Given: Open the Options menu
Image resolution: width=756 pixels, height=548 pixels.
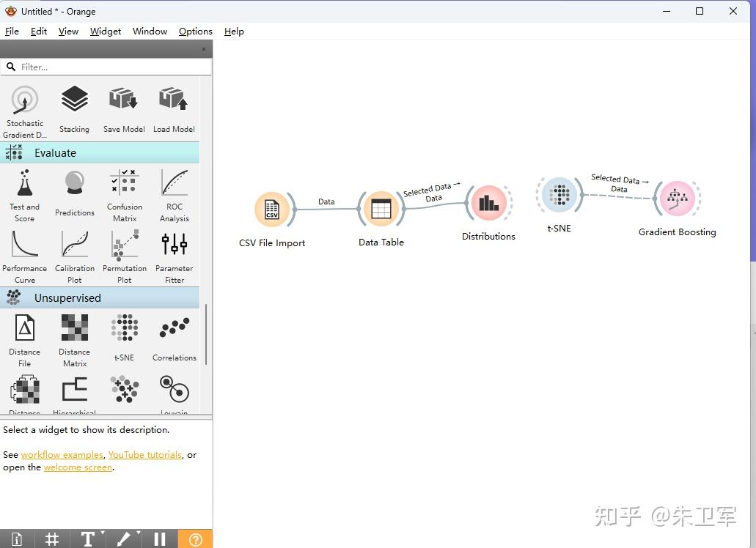Looking at the screenshot, I should click(x=195, y=32).
